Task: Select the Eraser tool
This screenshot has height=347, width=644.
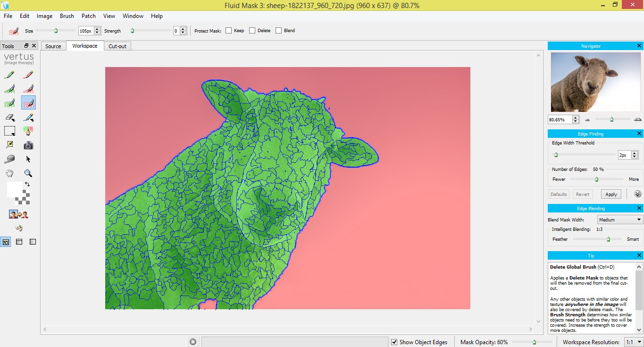Action: coord(9,117)
